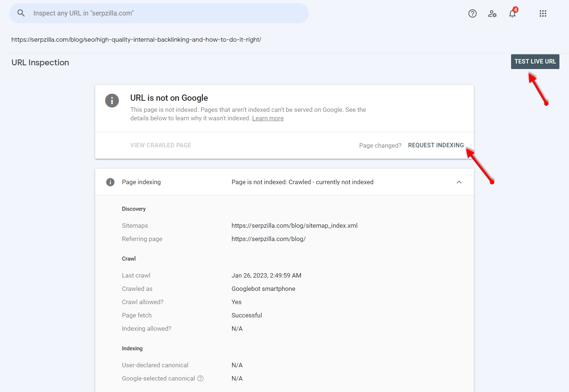Click the "Page indexing" label
This screenshot has width=569, height=392.
pyautogui.click(x=141, y=182)
